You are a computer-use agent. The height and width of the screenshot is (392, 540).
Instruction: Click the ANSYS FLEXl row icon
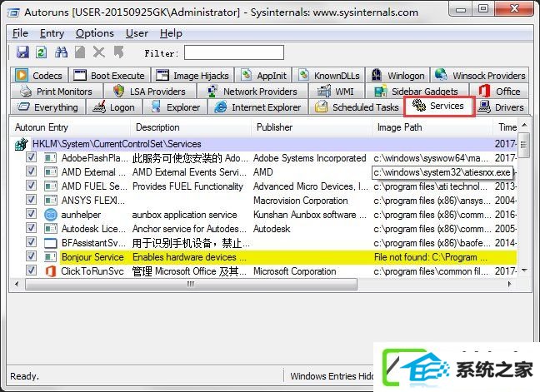coord(51,200)
